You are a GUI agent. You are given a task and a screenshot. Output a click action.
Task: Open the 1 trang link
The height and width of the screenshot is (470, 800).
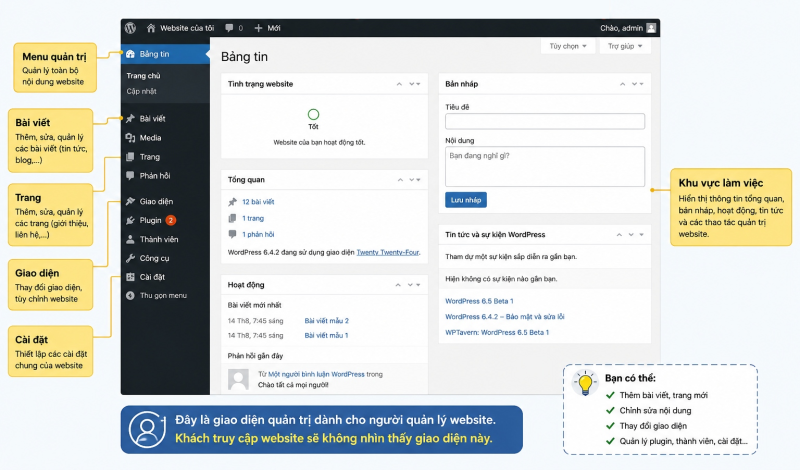253,218
